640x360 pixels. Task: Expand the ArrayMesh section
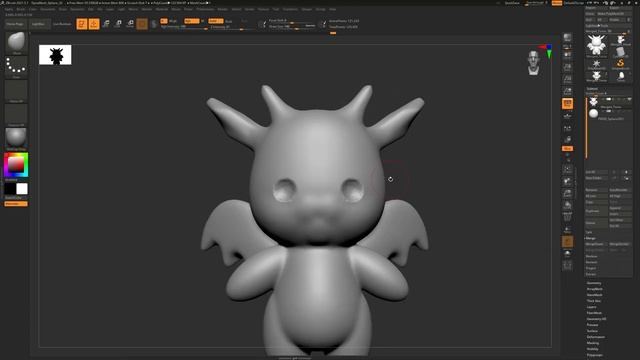(x=594, y=289)
